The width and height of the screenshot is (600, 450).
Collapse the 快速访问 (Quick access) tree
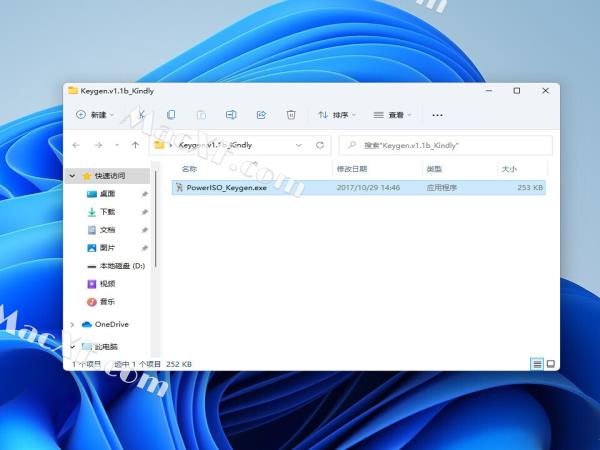tap(72, 176)
